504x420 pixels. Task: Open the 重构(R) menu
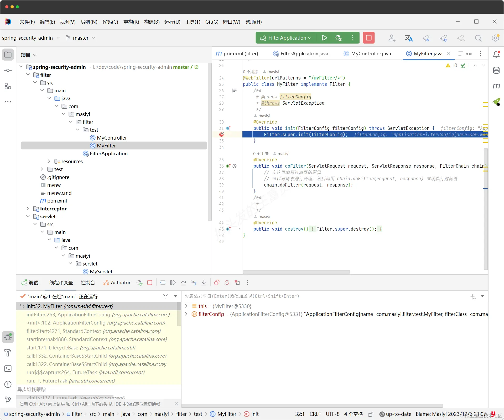coord(131,22)
